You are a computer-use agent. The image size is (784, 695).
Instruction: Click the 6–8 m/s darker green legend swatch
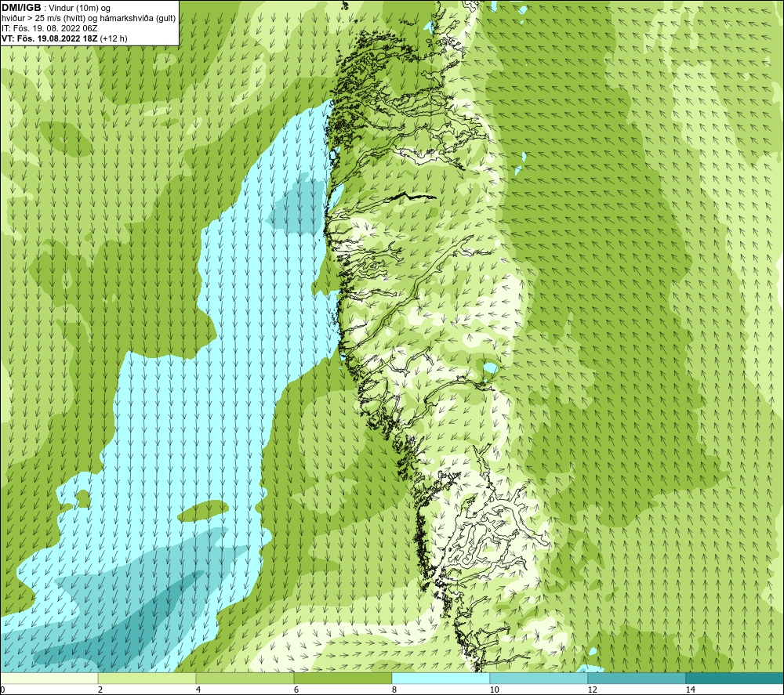point(343,679)
